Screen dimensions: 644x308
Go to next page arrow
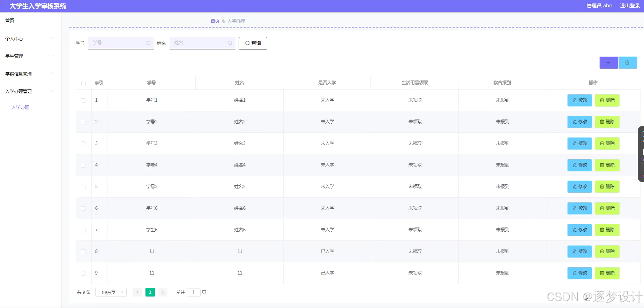[163, 292]
